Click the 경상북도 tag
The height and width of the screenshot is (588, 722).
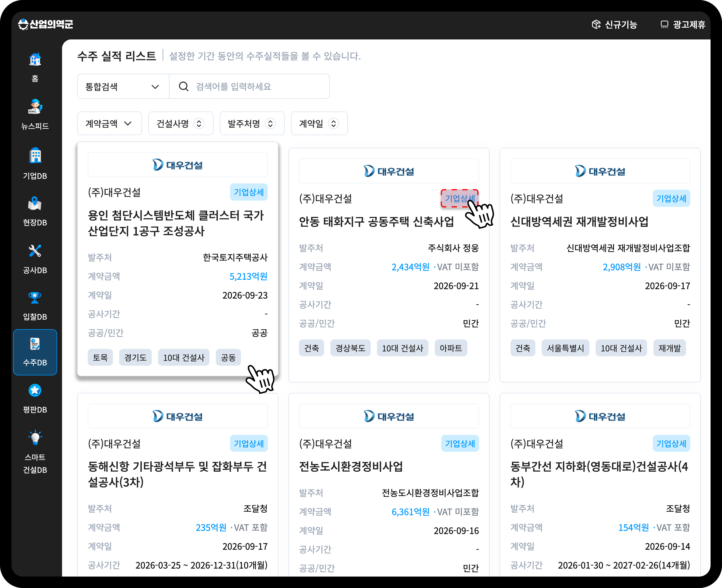tap(350, 348)
